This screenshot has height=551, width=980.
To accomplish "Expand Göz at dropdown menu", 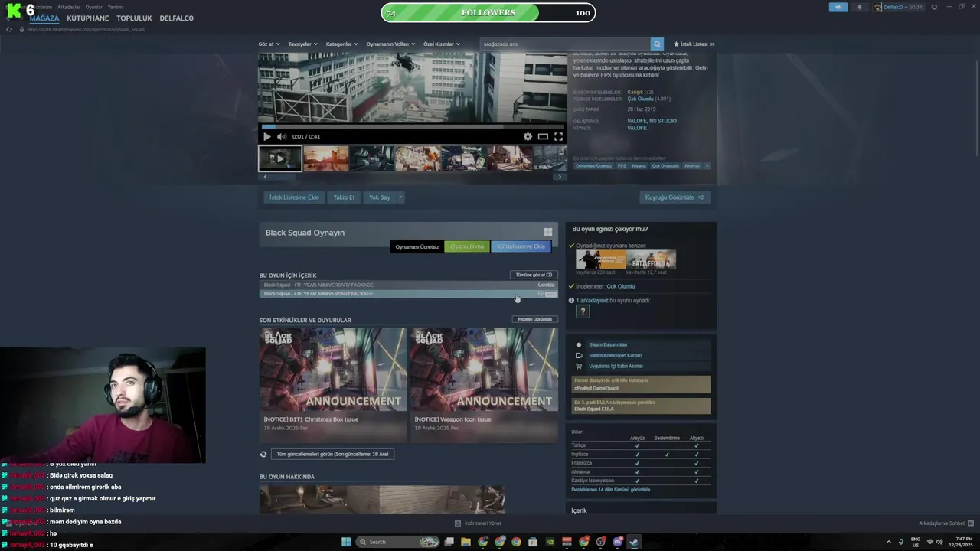I will 269,44.
